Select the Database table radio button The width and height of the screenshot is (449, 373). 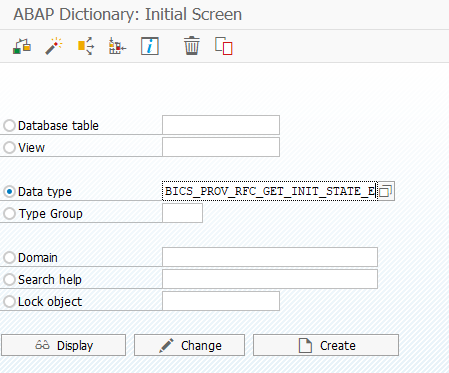coord(9,126)
